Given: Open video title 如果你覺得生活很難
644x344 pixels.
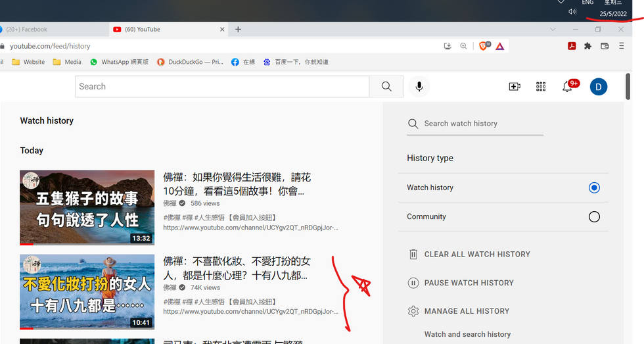Looking at the screenshot, I should [x=237, y=184].
